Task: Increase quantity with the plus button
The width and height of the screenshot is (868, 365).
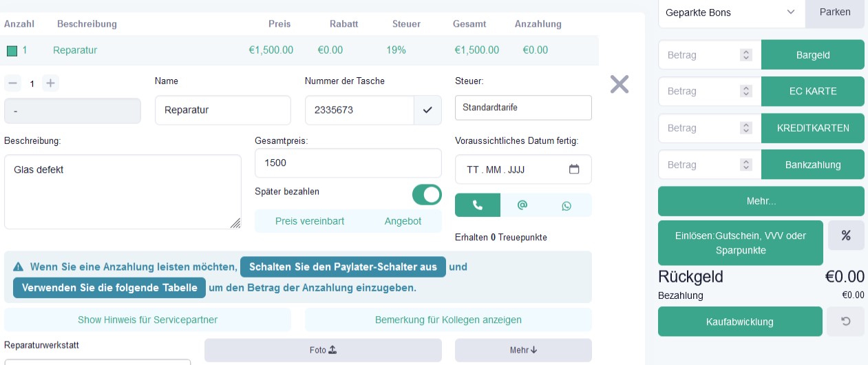Action: [x=50, y=83]
